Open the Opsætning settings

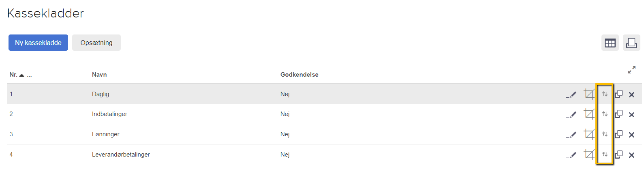96,43
